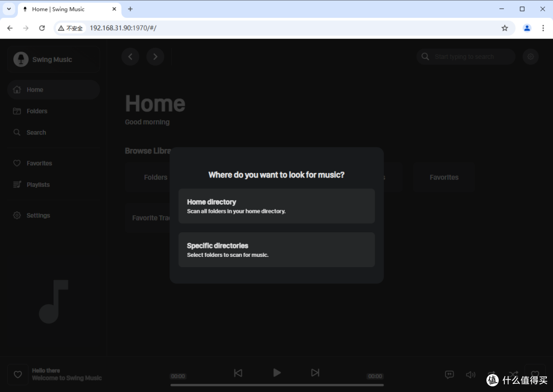Open Settings in the left sidebar

tap(38, 215)
